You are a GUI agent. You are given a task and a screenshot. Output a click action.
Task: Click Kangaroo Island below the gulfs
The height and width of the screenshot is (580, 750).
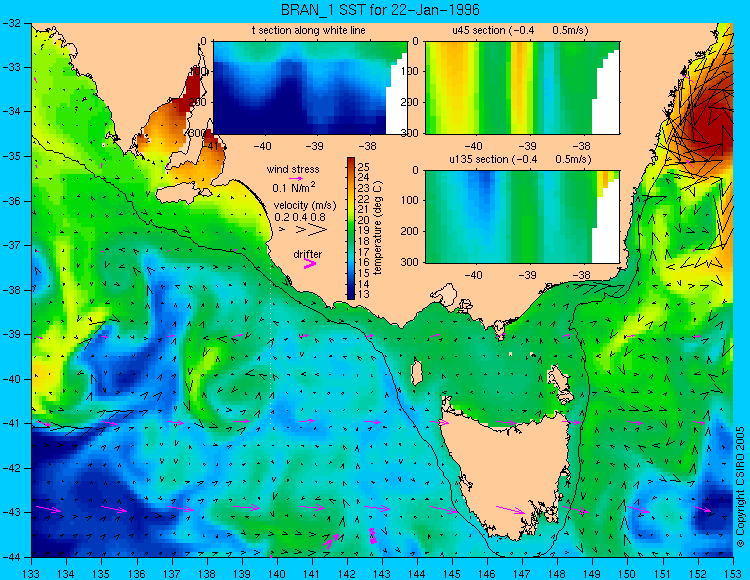coord(184,195)
